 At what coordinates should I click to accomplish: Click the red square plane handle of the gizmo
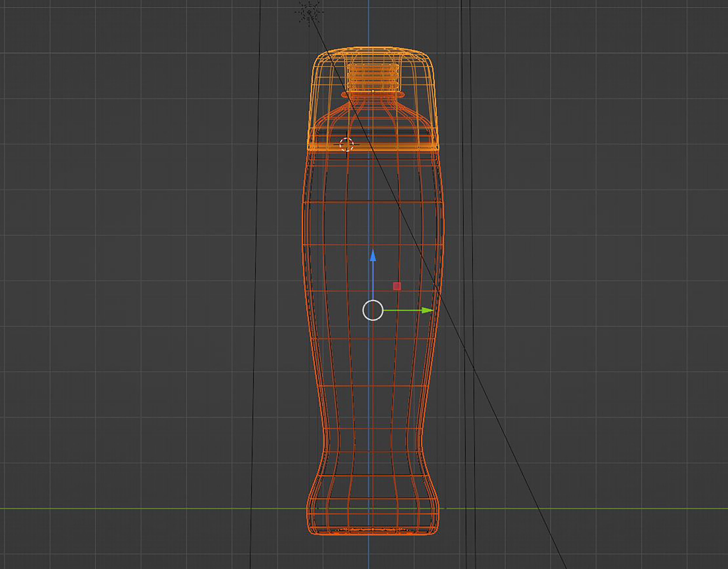[x=397, y=286]
